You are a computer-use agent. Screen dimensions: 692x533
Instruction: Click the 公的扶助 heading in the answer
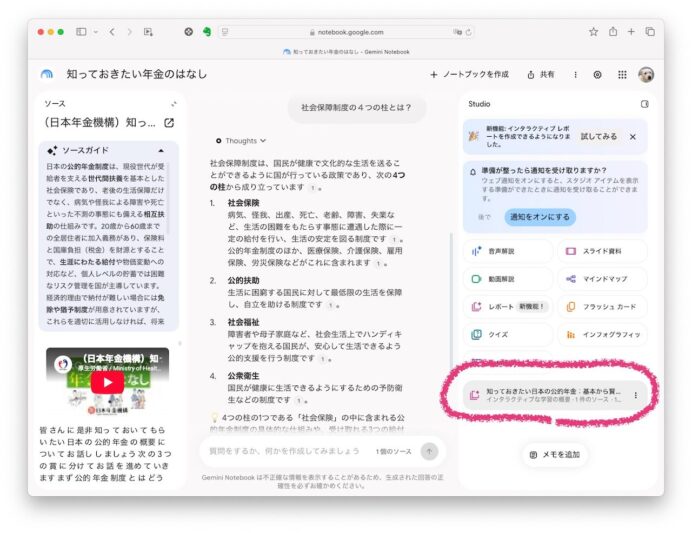click(243, 281)
